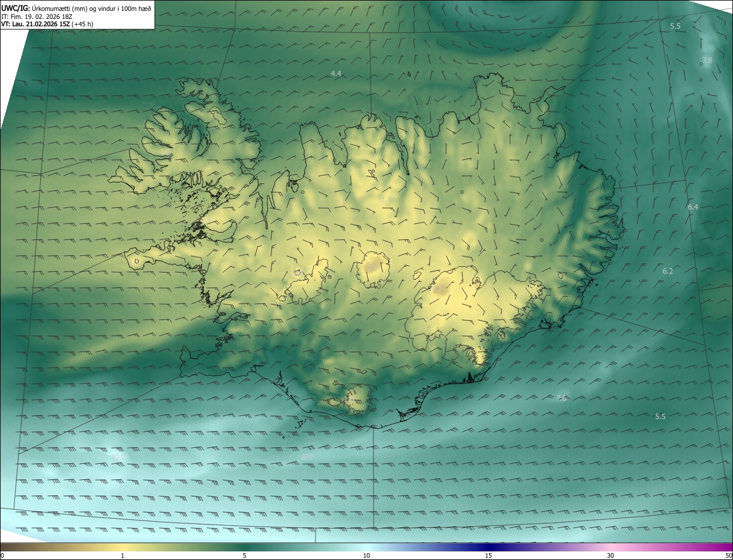Click the '10' tick on the color scale
The image size is (733, 560).
[x=366, y=555]
